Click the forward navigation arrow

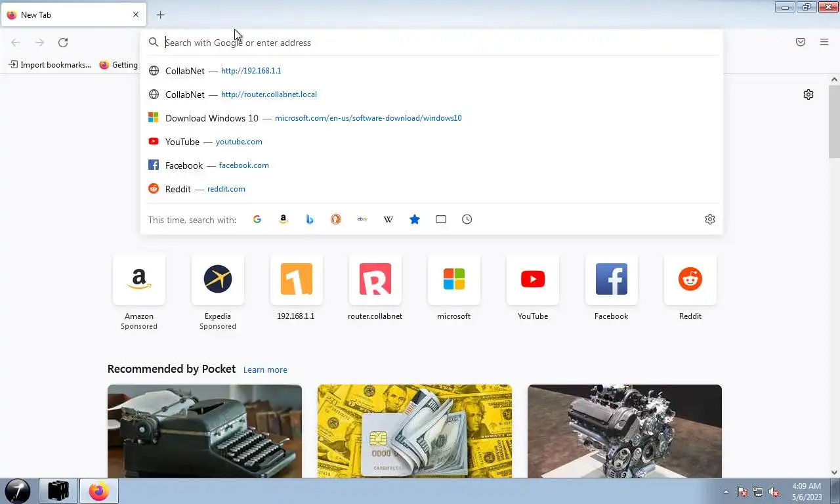click(x=39, y=43)
